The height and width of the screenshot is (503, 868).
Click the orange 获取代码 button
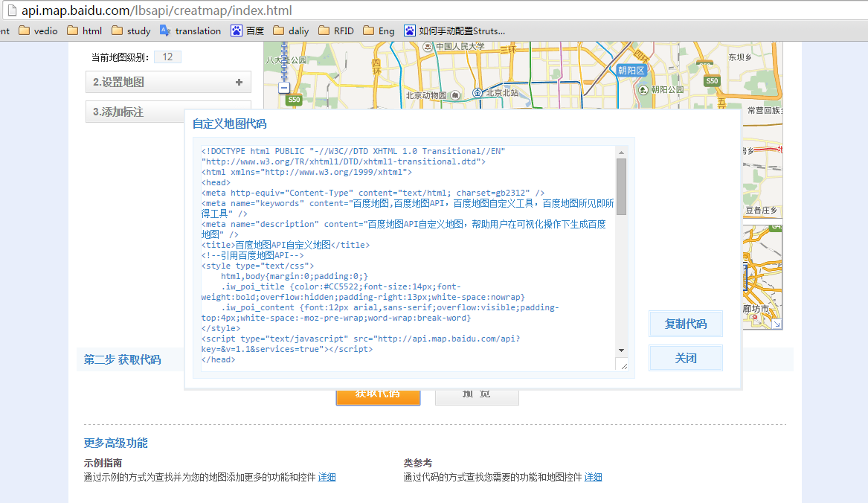pyautogui.click(x=378, y=397)
